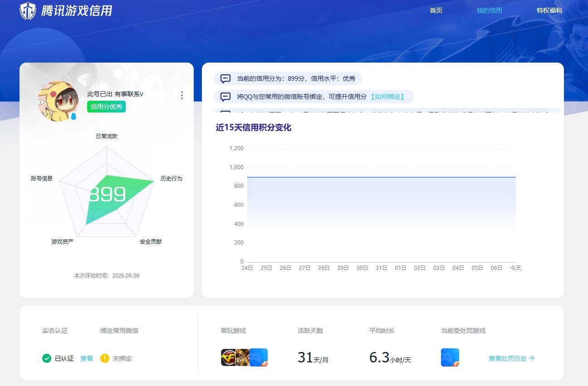
Task: Click the Tencent Game Credit shield logo
Action: [28, 10]
